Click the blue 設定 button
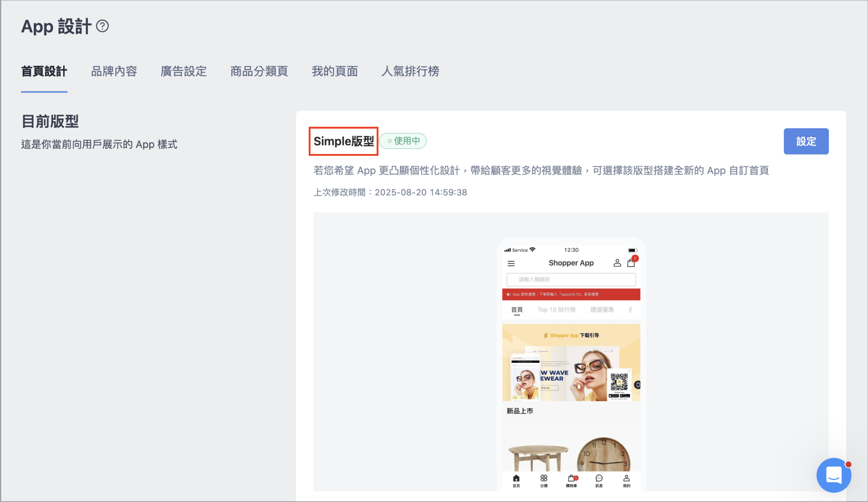 (806, 141)
